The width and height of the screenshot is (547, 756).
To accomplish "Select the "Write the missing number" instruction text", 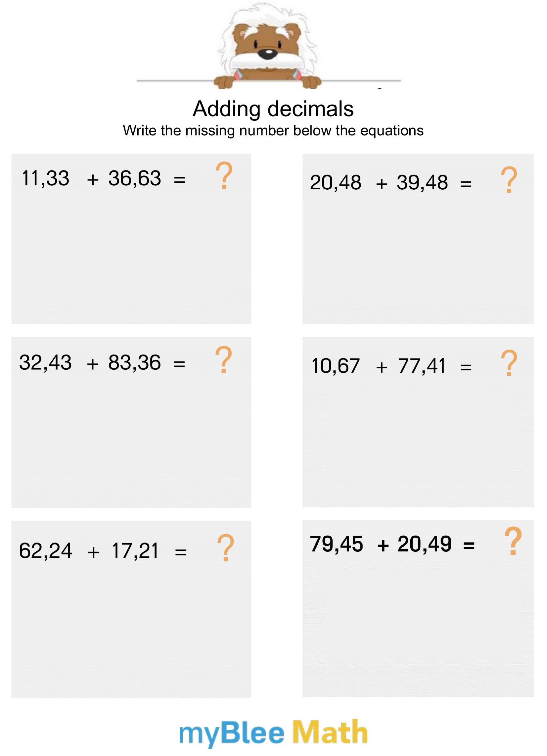I will click(x=273, y=131).
